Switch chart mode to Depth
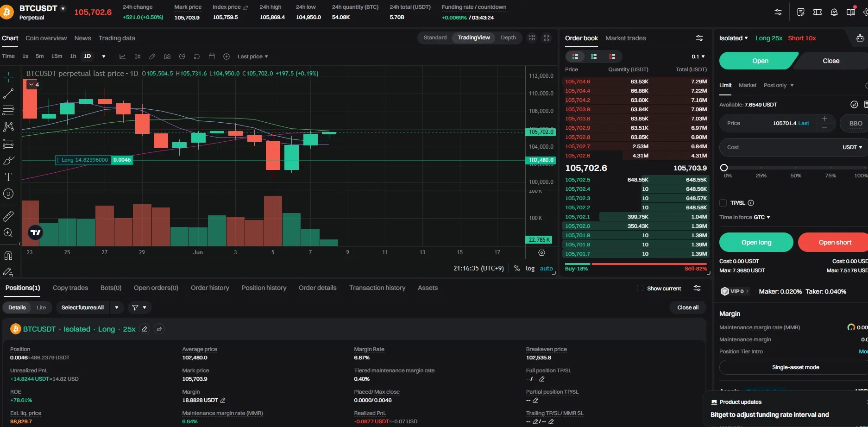The width and height of the screenshot is (868, 427). click(x=508, y=38)
